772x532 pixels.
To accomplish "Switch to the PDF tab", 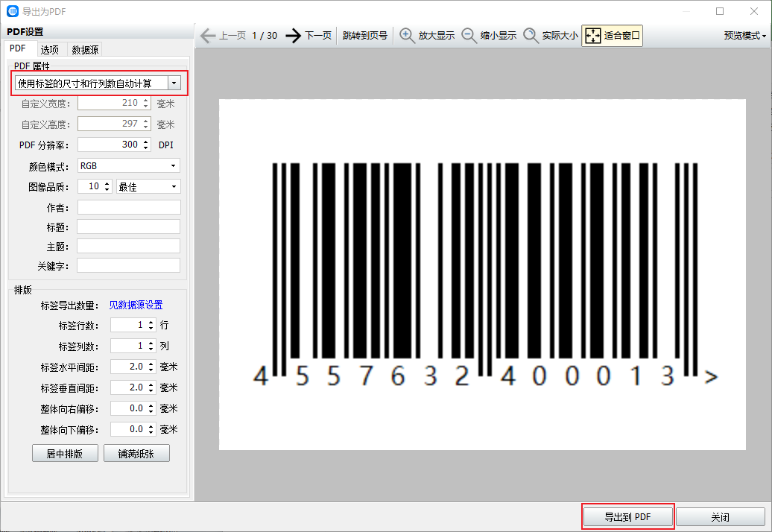I will 18,48.
